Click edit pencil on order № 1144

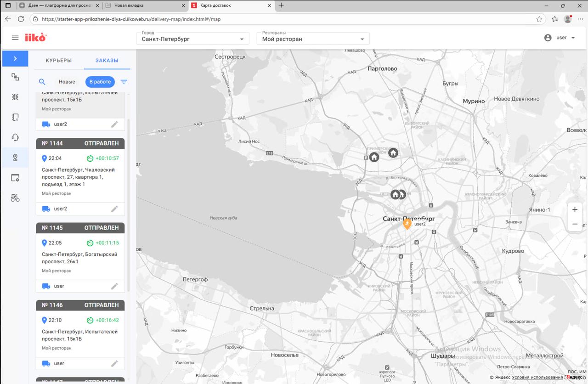click(114, 209)
